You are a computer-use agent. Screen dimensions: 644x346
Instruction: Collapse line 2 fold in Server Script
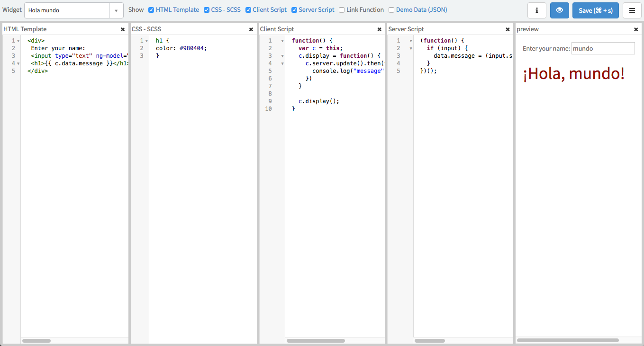pyautogui.click(x=411, y=48)
